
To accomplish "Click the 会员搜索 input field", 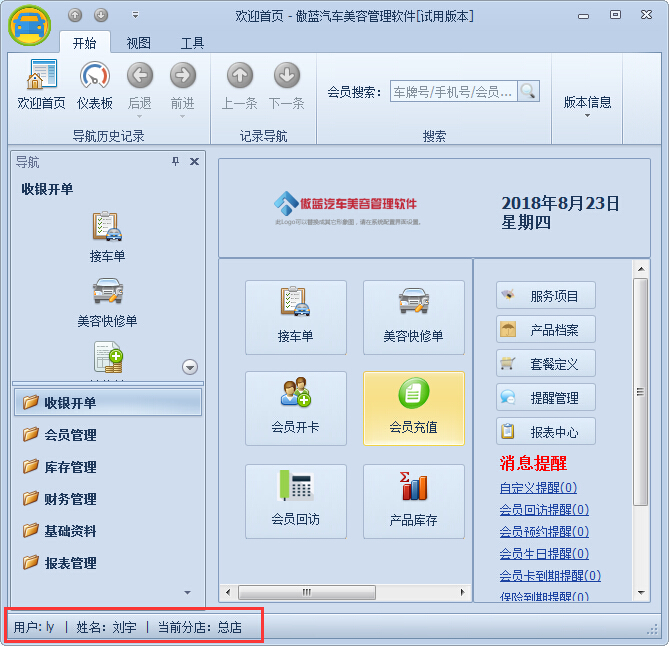I will click(x=452, y=92).
